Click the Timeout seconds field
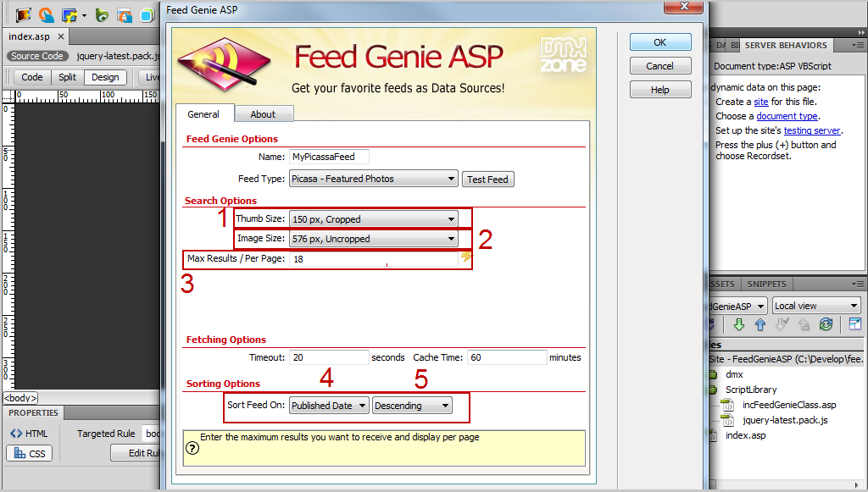 tap(330, 357)
